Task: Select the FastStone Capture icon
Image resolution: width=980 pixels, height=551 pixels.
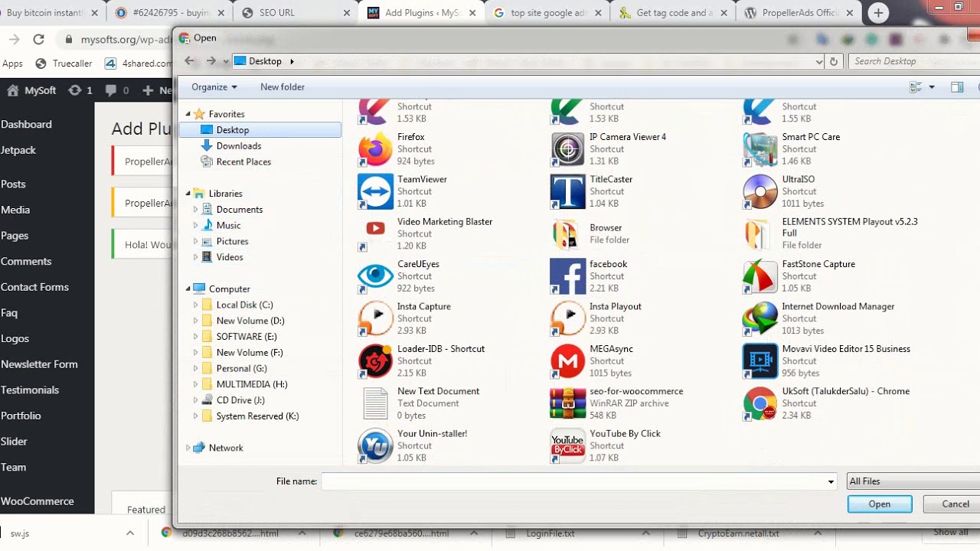Action: (760, 276)
